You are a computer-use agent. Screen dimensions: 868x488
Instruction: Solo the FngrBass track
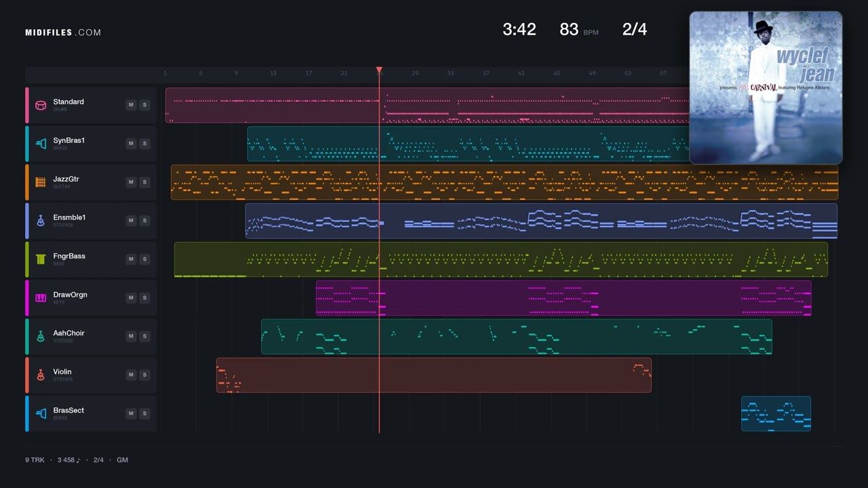click(144, 260)
